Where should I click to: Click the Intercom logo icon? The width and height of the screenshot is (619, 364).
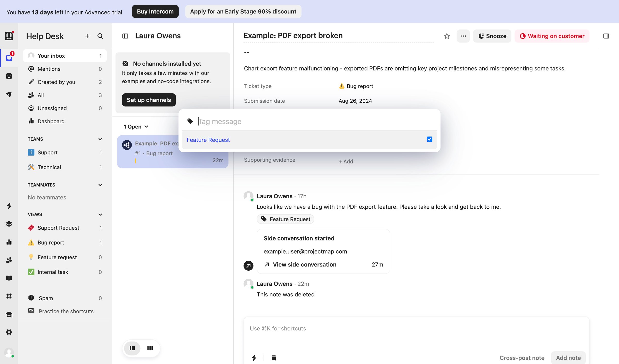[9, 36]
